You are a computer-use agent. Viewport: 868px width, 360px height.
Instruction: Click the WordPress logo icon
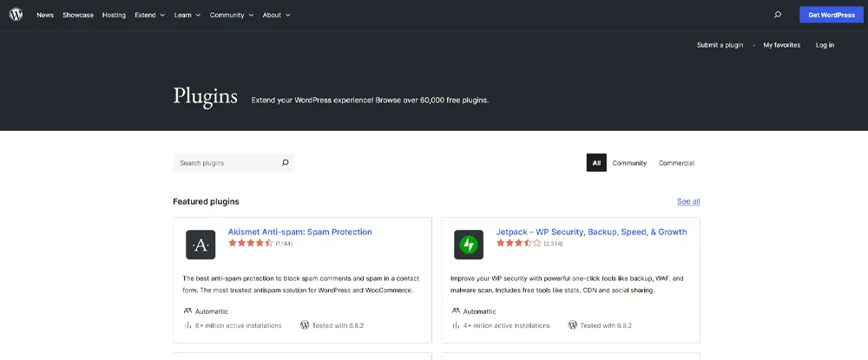click(x=16, y=15)
